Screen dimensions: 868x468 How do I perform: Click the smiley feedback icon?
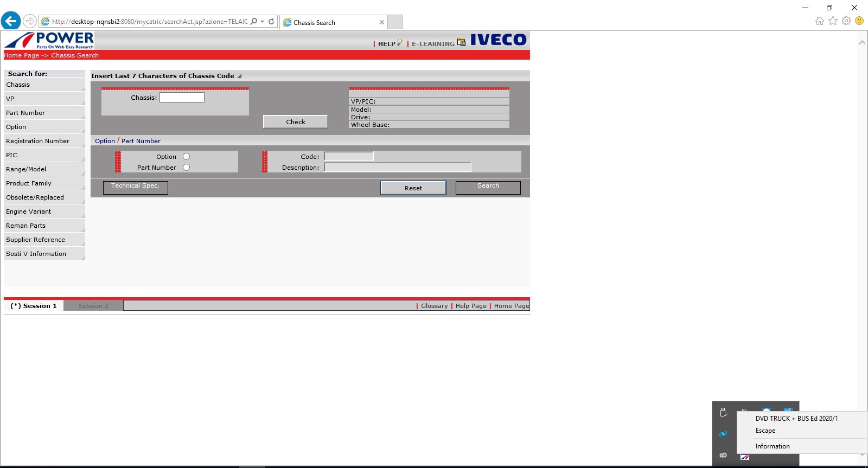tap(859, 21)
